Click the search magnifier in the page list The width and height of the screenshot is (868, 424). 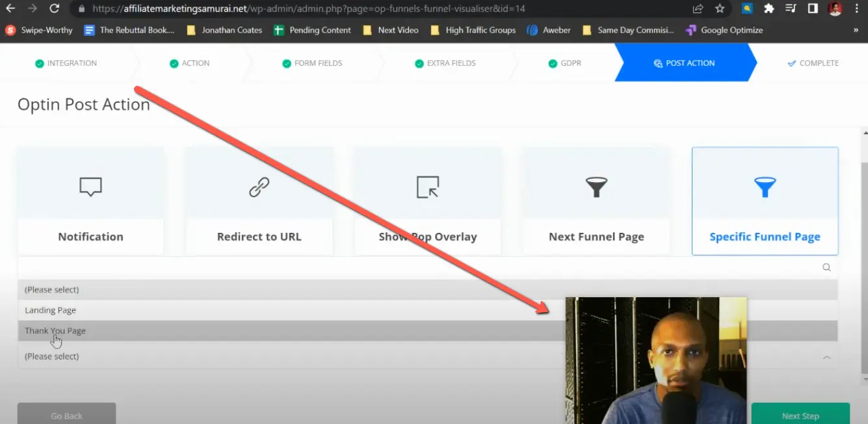pos(826,267)
